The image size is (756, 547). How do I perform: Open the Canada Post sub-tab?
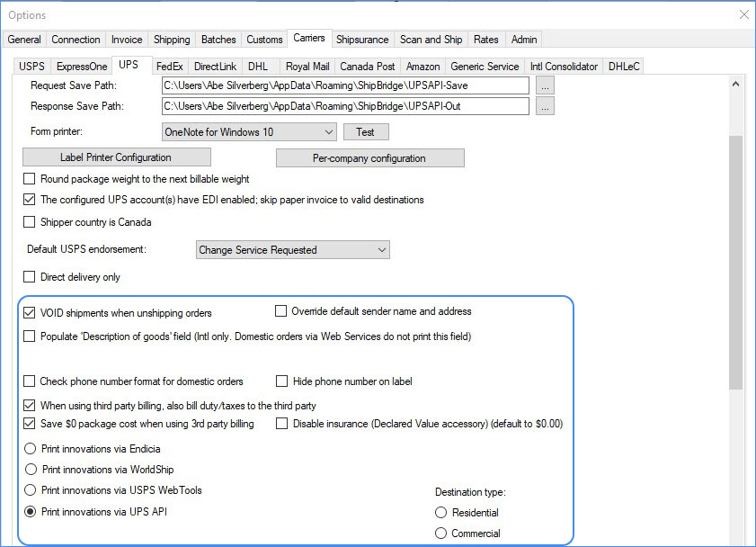tap(368, 67)
